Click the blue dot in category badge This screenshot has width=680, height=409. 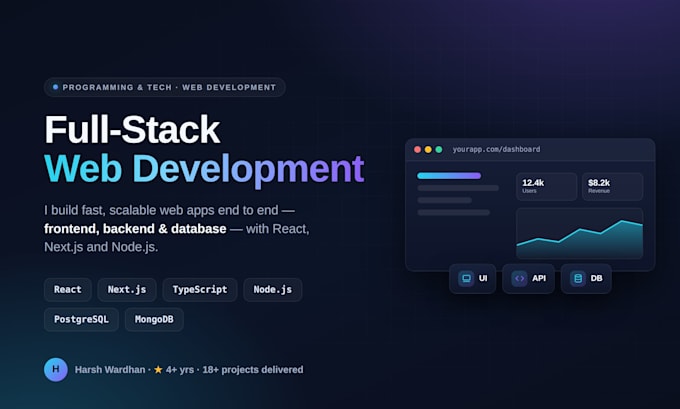coord(56,87)
